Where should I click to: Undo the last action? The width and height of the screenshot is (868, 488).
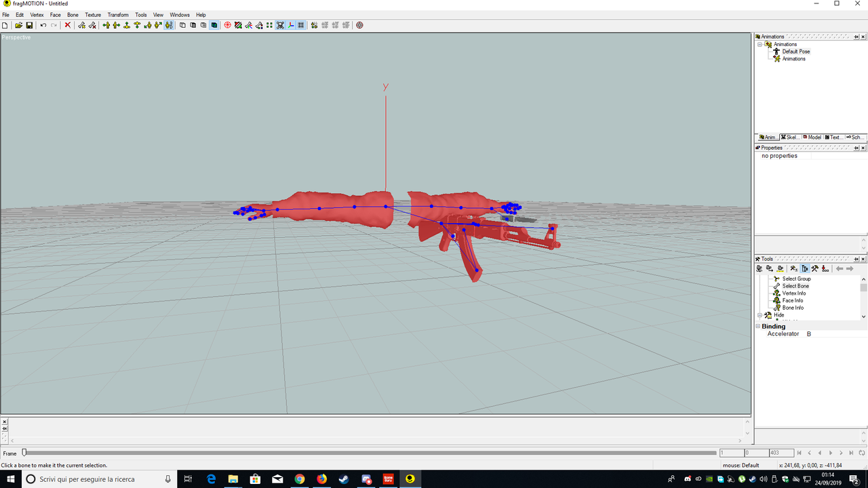tap(43, 25)
